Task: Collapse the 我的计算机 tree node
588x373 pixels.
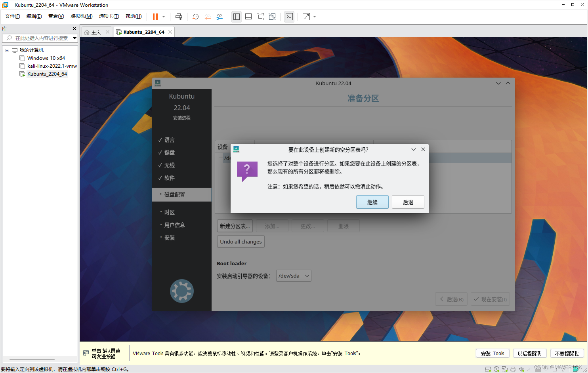Action: point(7,50)
